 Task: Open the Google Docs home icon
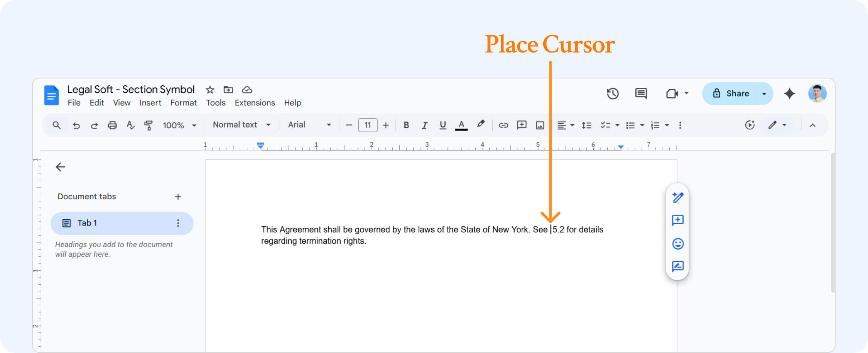(51, 95)
